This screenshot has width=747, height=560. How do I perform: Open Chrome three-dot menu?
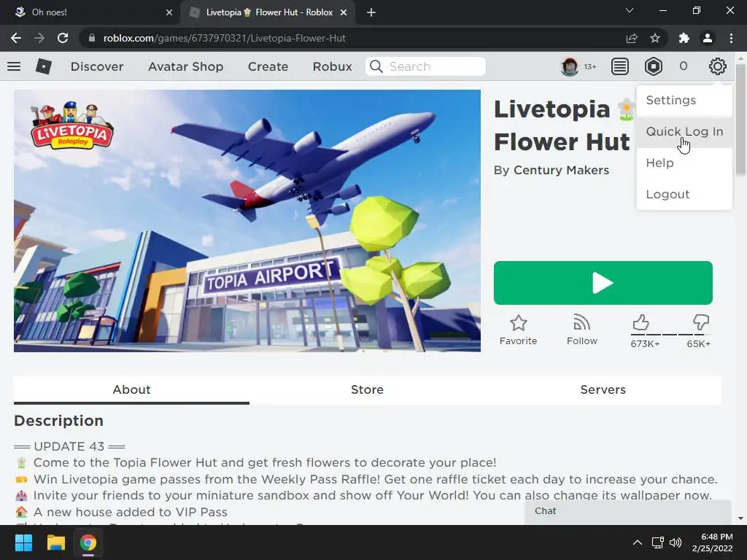731,38
